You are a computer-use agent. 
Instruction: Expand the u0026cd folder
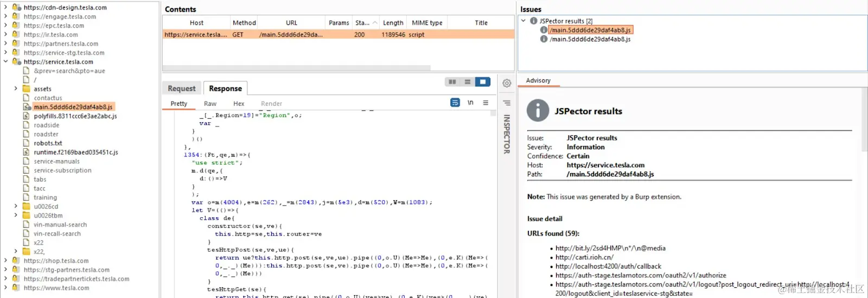(16, 207)
